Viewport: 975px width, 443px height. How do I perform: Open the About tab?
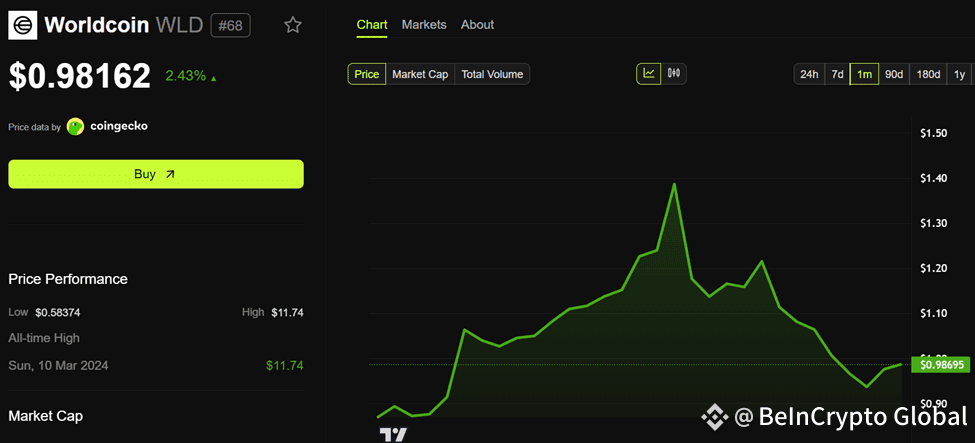pyautogui.click(x=478, y=25)
